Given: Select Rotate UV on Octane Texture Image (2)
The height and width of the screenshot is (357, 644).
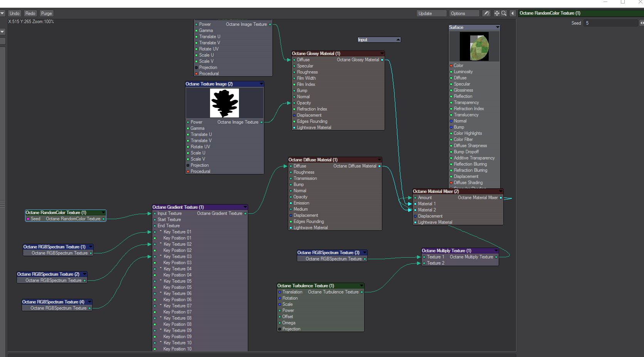Looking at the screenshot, I should click(200, 147).
